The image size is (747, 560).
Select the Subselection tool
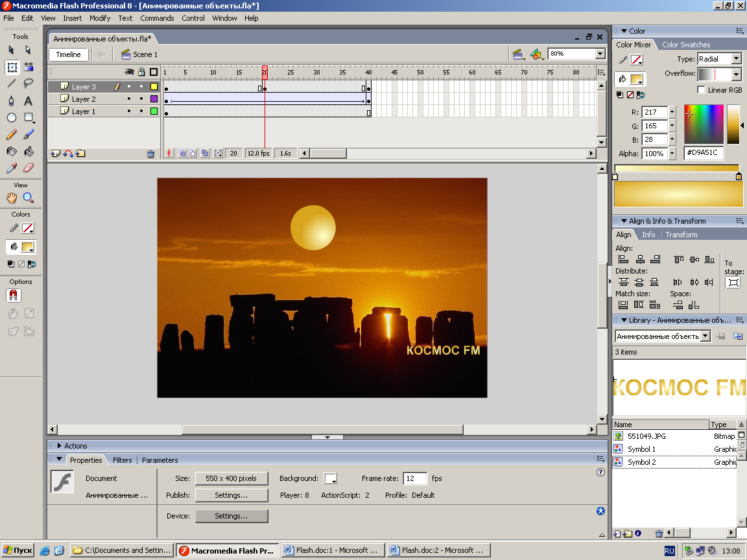tap(28, 49)
